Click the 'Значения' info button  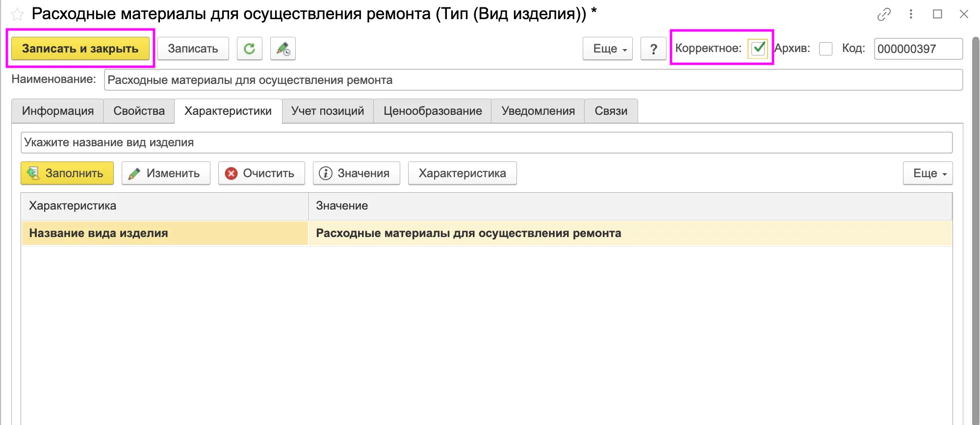tap(357, 173)
